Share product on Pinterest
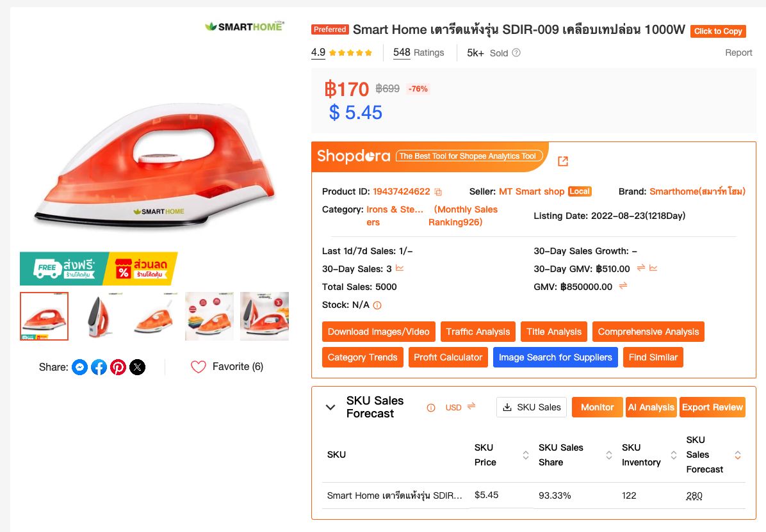Screen dimensions: 766x532 pyautogui.click(x=118, y=367)
